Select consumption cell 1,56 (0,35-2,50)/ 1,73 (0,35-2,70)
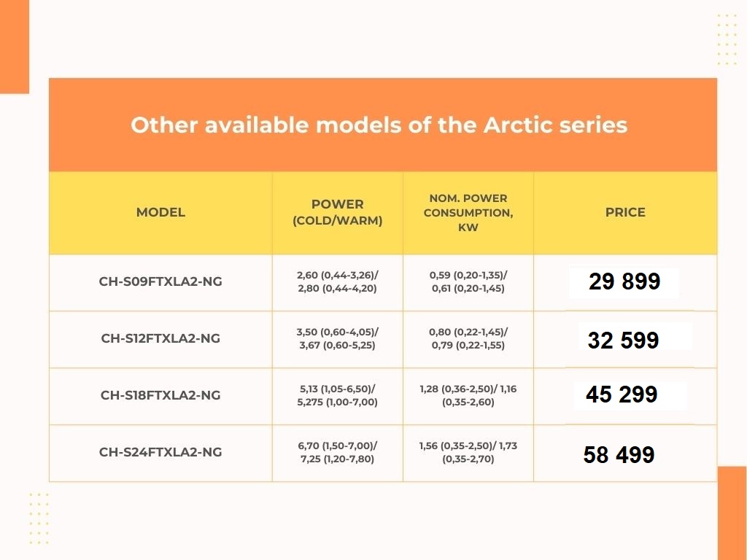 pyautogui.click(x=468, y=452)
